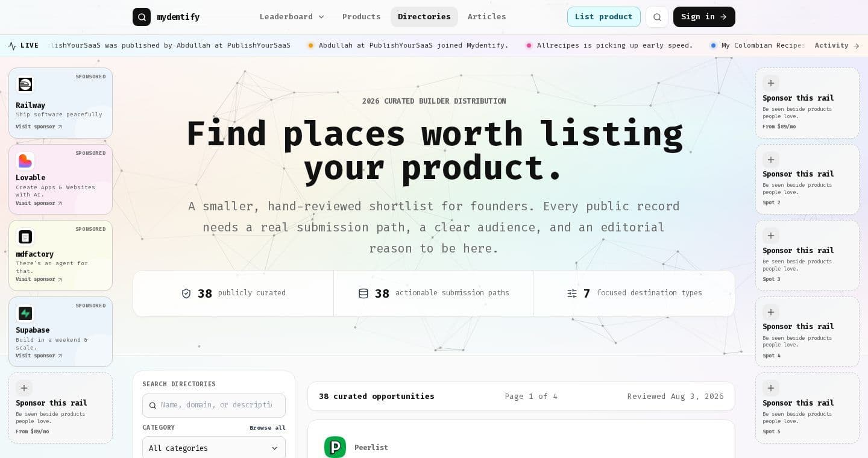Click plus icon in Spot 2 sponsor card
This screenshot has width=868, height=458.
click(771, 160)
